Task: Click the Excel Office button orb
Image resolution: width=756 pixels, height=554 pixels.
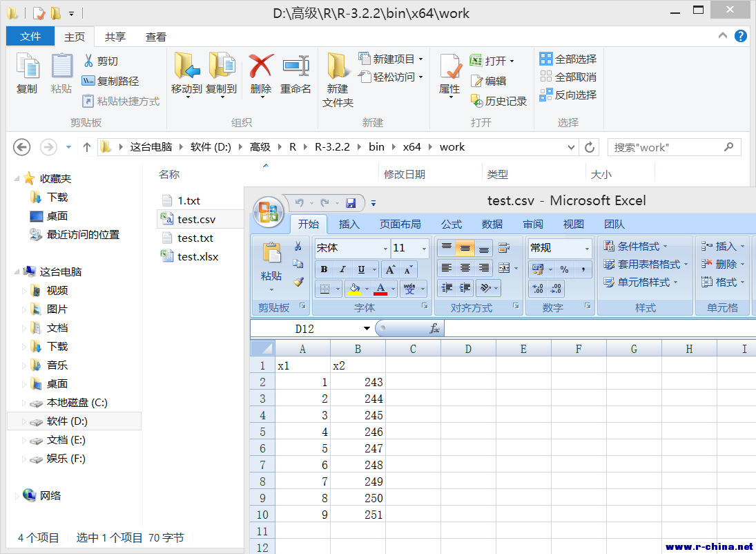Action: pyautogui.click(x=268, y=212)
